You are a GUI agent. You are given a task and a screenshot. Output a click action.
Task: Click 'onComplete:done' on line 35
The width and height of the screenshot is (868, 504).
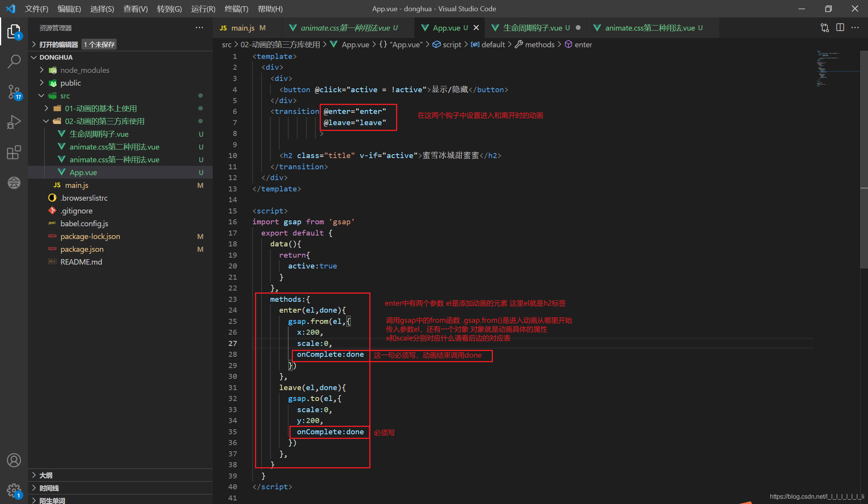click(330, 432)
